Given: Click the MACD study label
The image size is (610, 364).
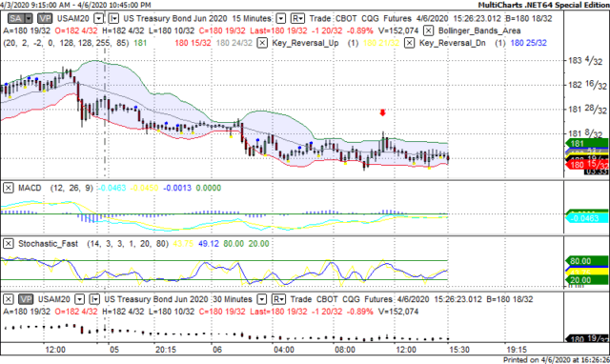Looking at the screenshot, I should (30, 188).
